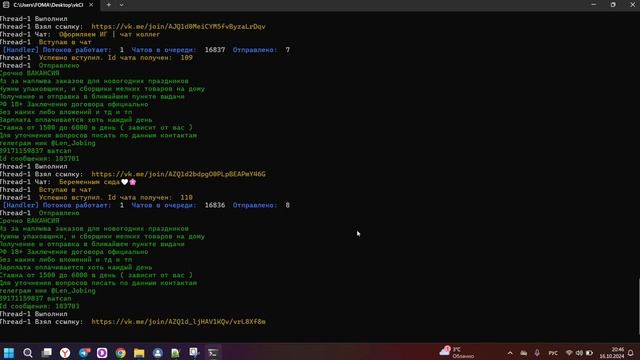Image resolution: width=640 pixels, height=360 pixels.
Task: Open the last vk.me/join link ending 8Xf8m
Action: point(178,322)
